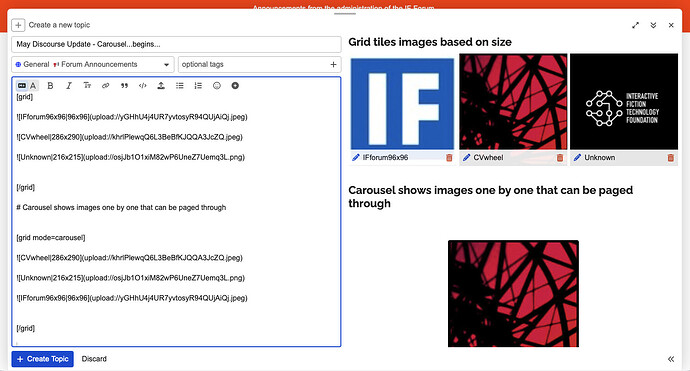Image resolution: width=690 pixels, height=371 pixels.
Task: Click the carousel preview image
Action: (513, 294)
